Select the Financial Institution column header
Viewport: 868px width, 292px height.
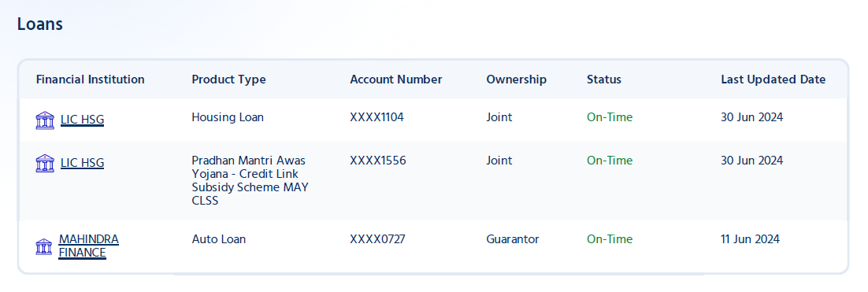click(91, 79)
